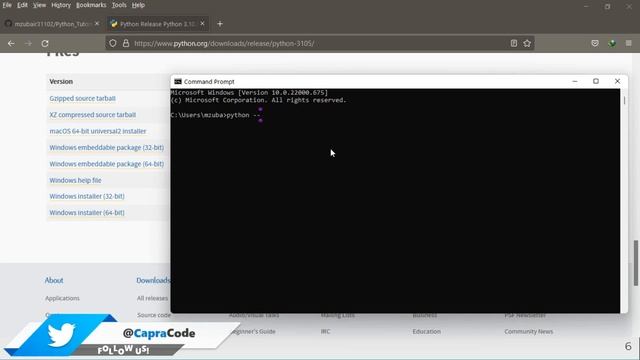Open Applications footer link

pyautogui.click(x=62, y=298)
